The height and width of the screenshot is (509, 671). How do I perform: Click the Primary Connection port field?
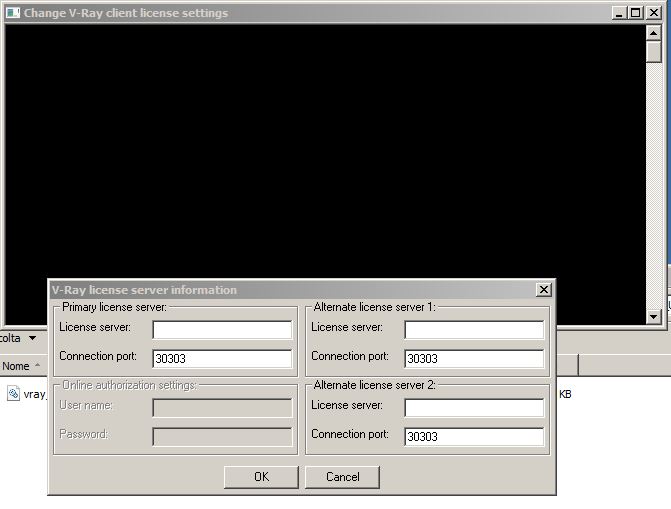[222, 359]
